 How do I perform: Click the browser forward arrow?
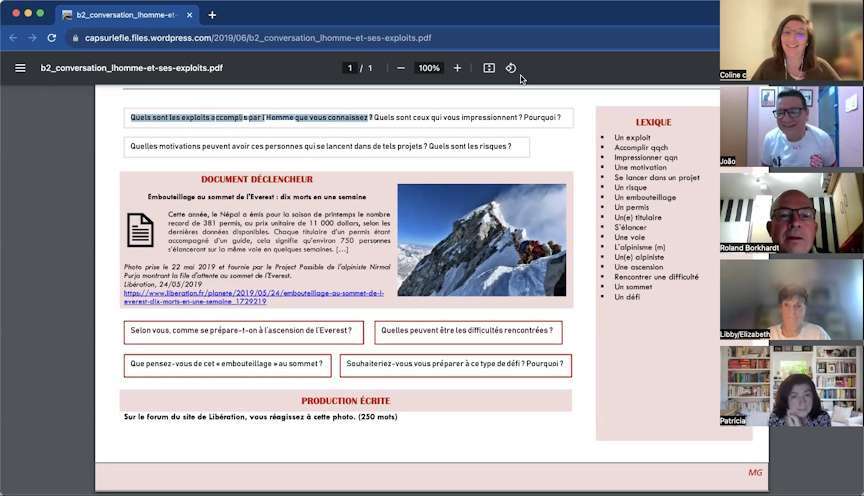[32, 38]
